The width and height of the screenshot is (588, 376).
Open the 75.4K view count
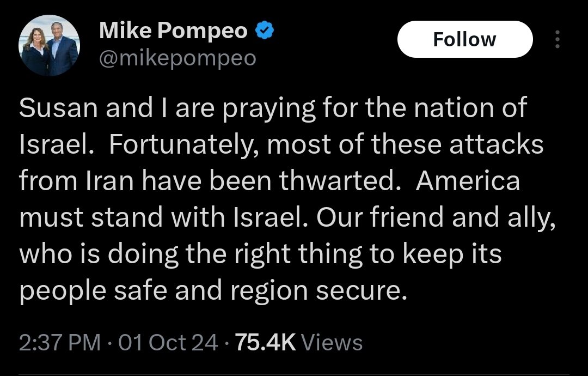(x=265, y=343)
